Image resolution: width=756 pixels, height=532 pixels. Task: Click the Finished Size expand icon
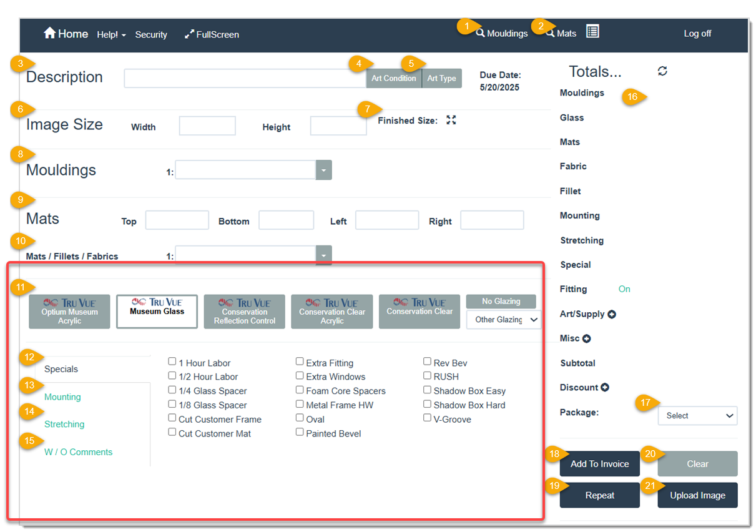tap(451, 121)
